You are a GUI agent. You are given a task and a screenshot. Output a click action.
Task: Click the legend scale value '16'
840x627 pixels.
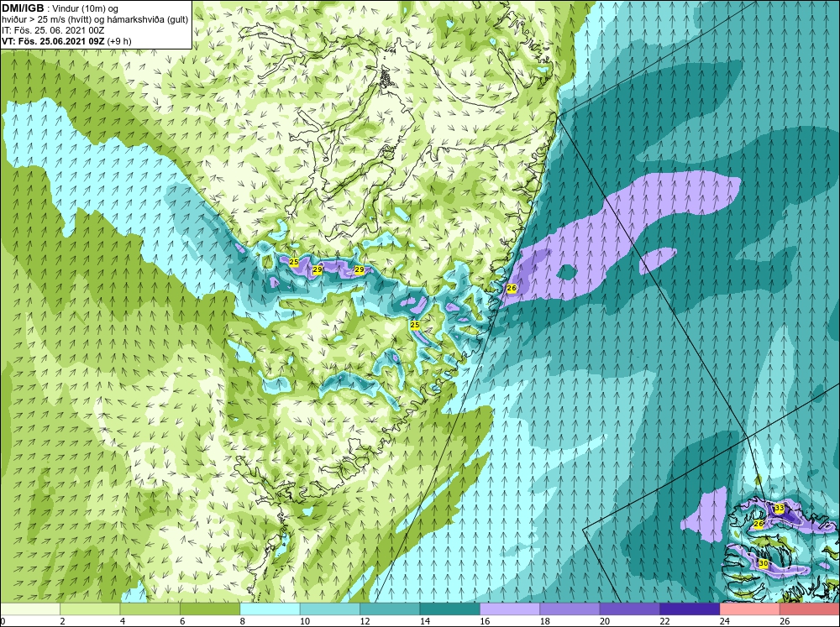pos(485,621)
